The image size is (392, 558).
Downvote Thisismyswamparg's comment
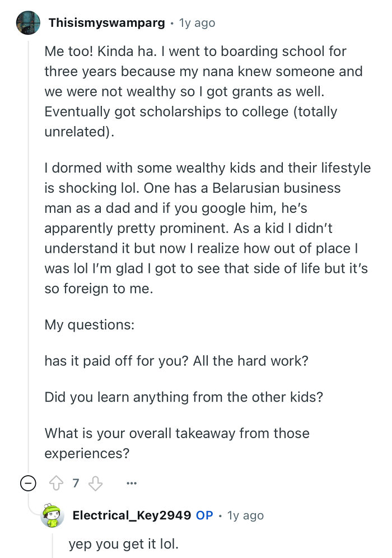coord(96,482)
